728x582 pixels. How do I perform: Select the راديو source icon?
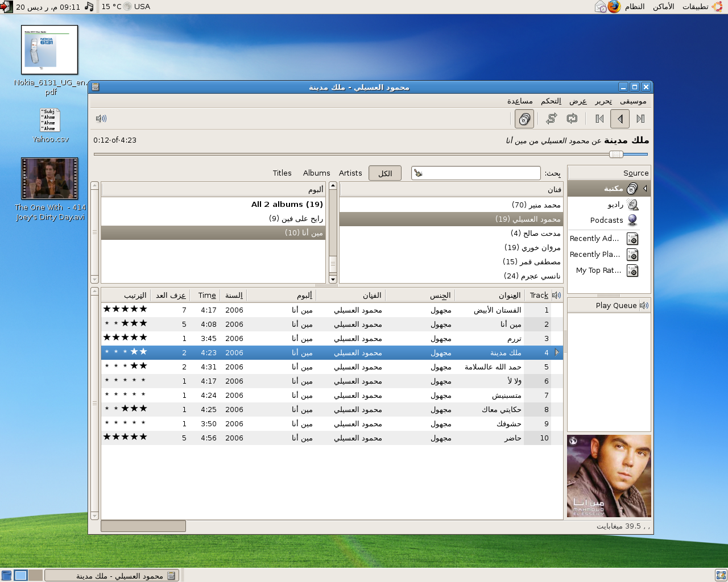632,205
